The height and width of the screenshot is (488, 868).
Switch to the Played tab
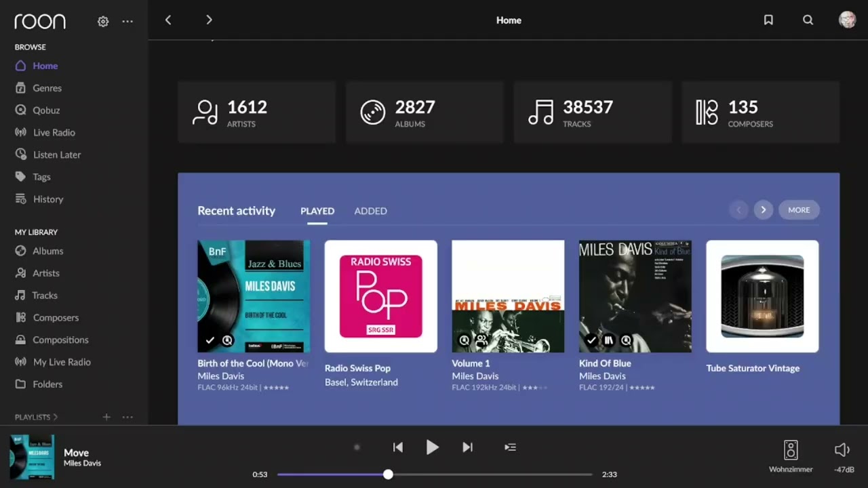pos(317,211)
